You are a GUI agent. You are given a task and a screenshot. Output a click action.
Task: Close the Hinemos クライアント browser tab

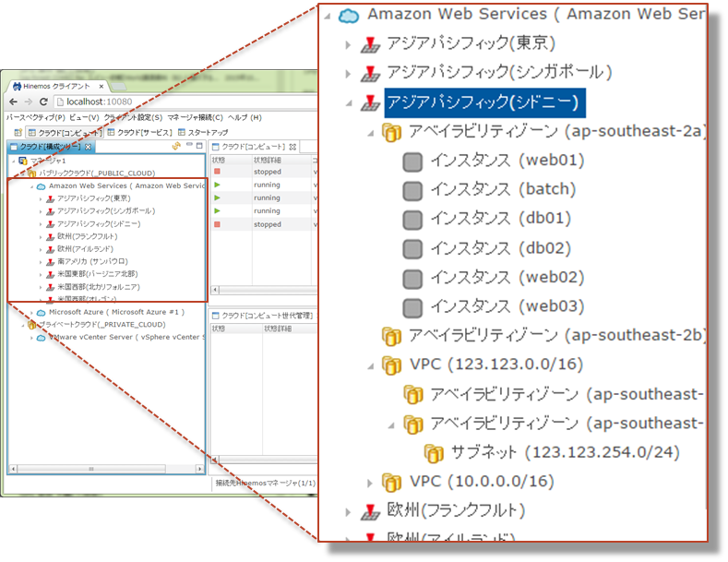coord(101,87)
